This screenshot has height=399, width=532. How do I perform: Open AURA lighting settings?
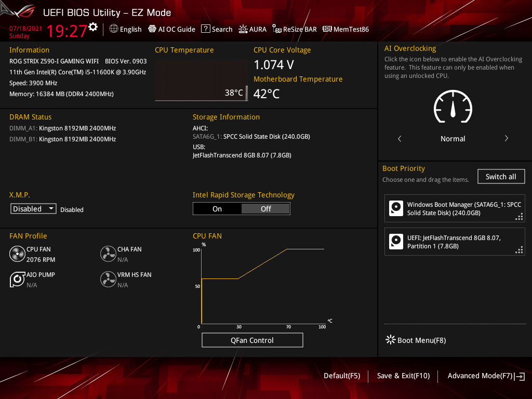pos(252,29)
